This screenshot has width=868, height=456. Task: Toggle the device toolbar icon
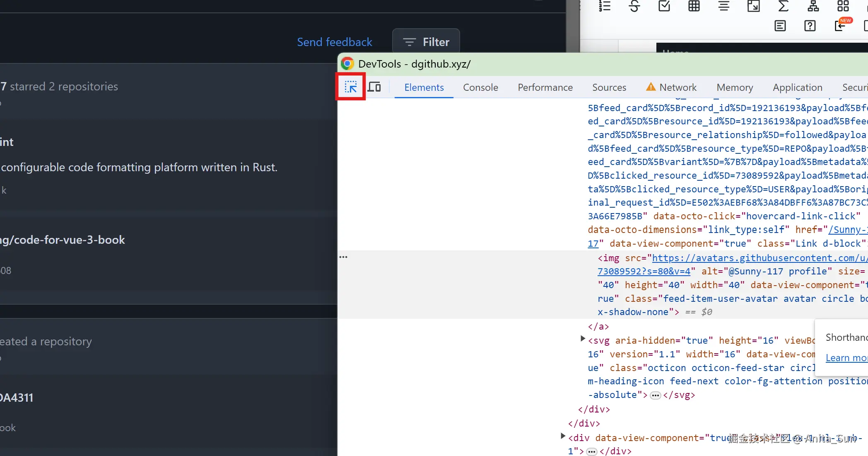[x=374, y=87]
